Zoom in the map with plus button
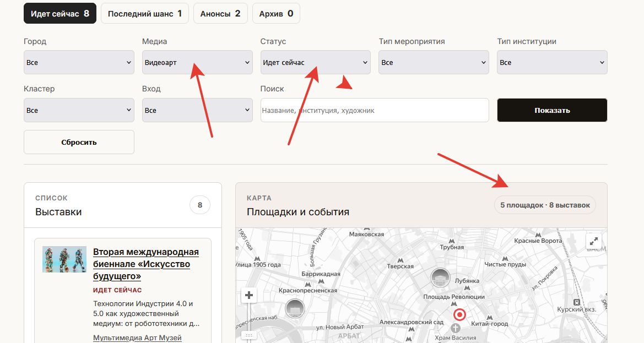Image resolution: width=644 pixels, height=343 pixels. [x=249, y=295]
